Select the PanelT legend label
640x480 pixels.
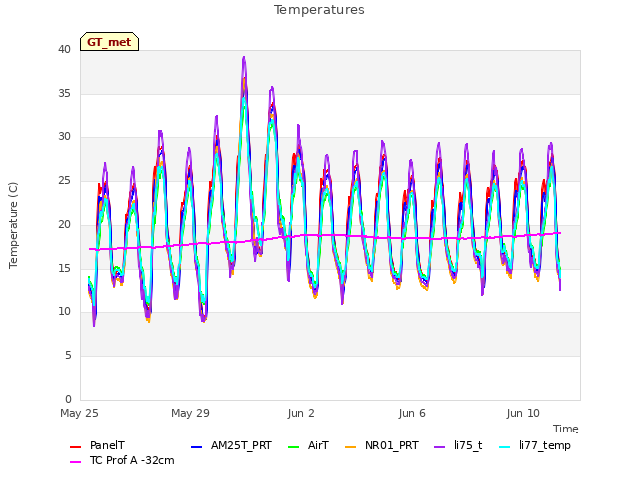(107, 445)
